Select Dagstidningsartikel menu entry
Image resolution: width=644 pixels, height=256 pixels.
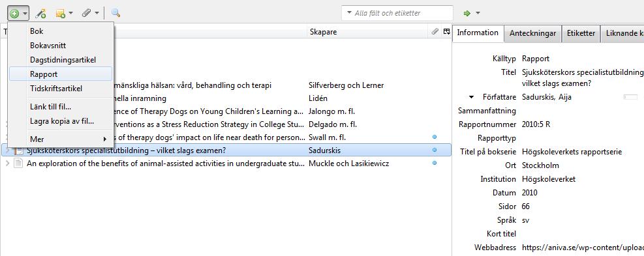click(x=61, y=60)
